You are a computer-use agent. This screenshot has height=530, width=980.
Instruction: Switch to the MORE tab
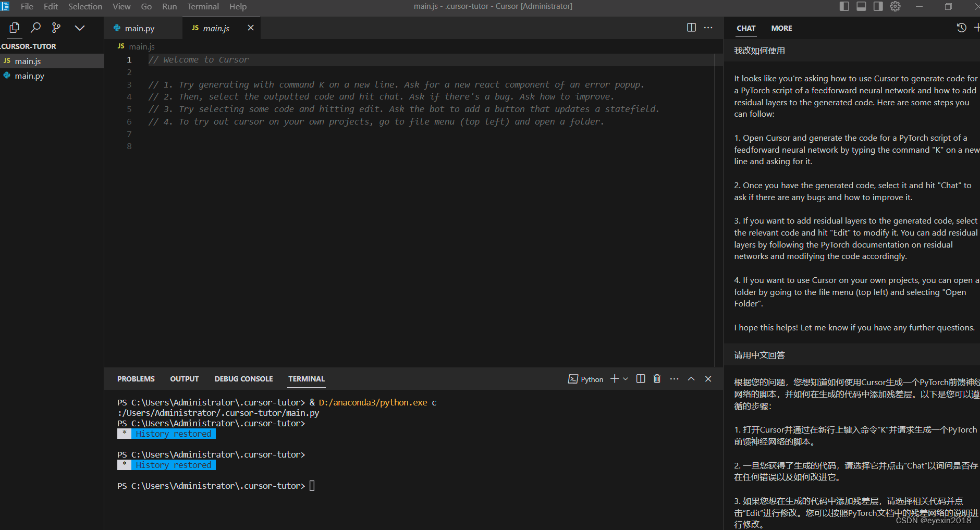click(781, 28)
